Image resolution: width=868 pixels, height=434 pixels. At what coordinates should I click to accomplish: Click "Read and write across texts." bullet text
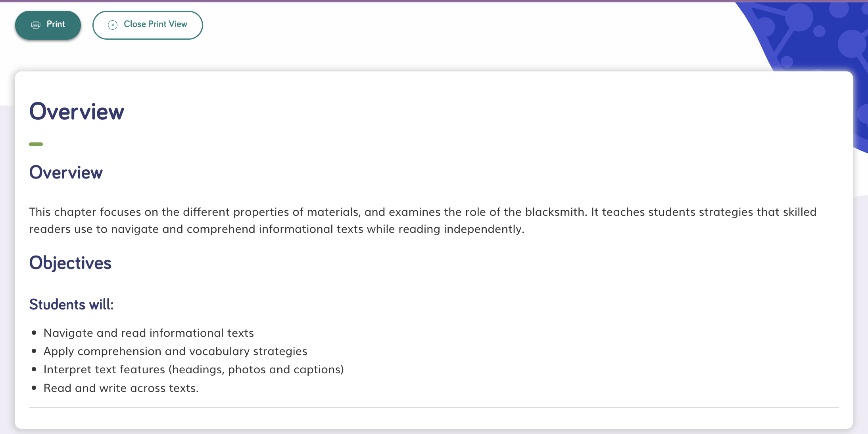tap(121, 388)
